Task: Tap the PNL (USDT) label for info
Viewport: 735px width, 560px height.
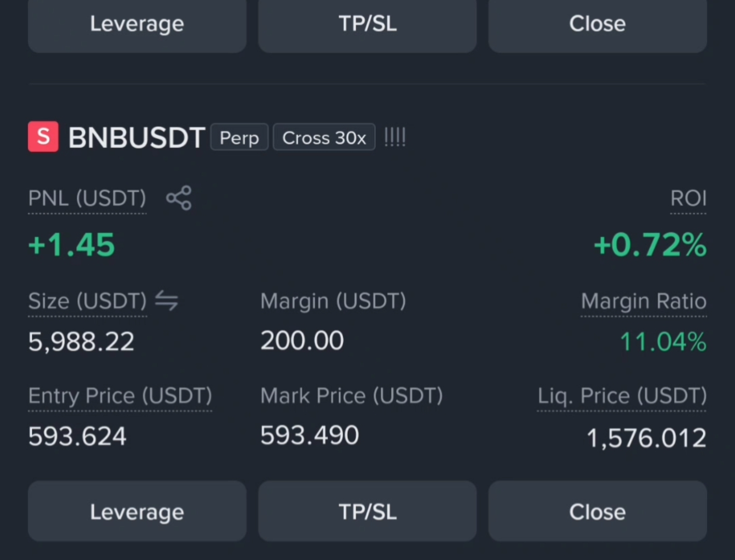Action: coord(87,199)
